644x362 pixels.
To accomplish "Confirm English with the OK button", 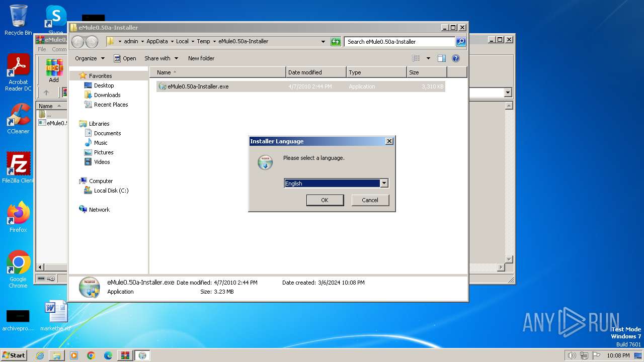I will point(325,200).
